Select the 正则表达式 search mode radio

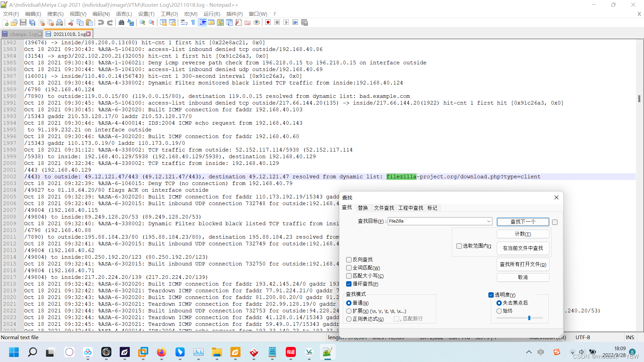[x=349, y=319]
